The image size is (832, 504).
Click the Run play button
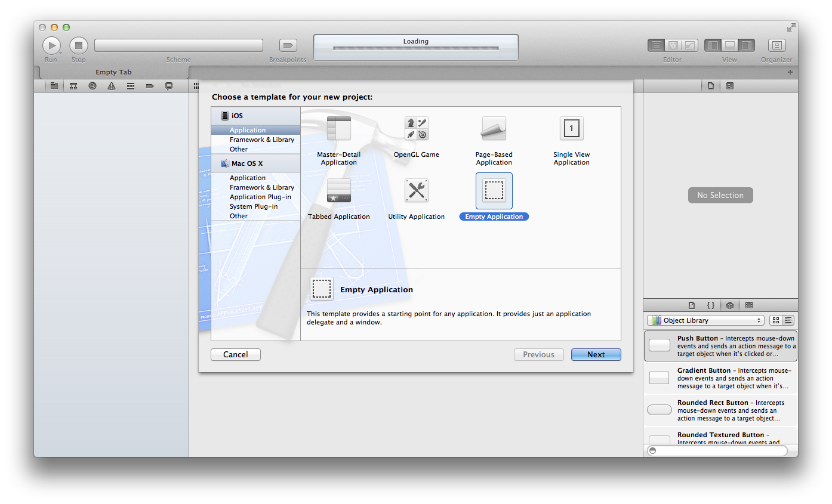pos(51,45)
